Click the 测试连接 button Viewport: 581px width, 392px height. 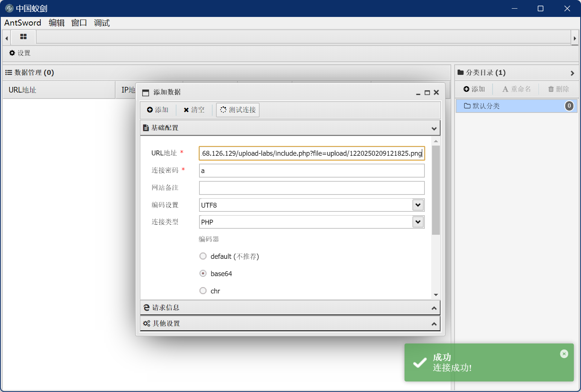[x=238, y=110]
